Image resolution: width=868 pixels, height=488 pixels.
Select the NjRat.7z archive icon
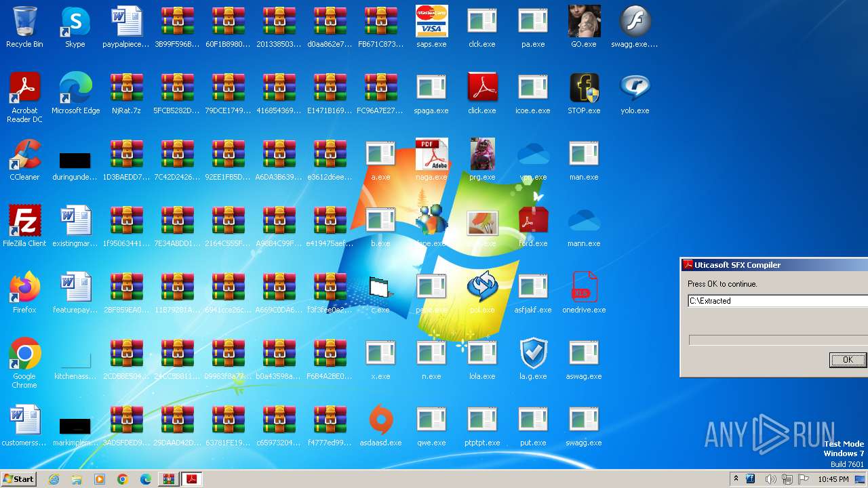click(x=126, y=87)
